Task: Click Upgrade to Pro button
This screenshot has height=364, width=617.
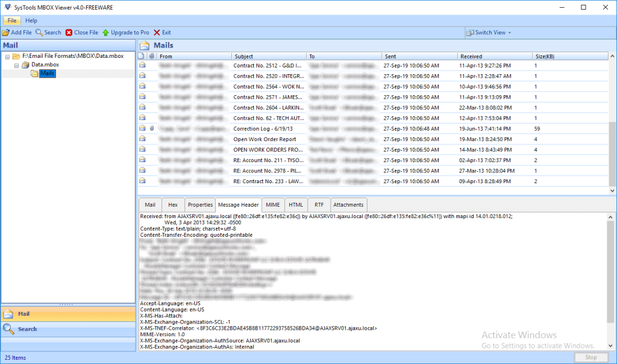Action: [x=126, y=33]
